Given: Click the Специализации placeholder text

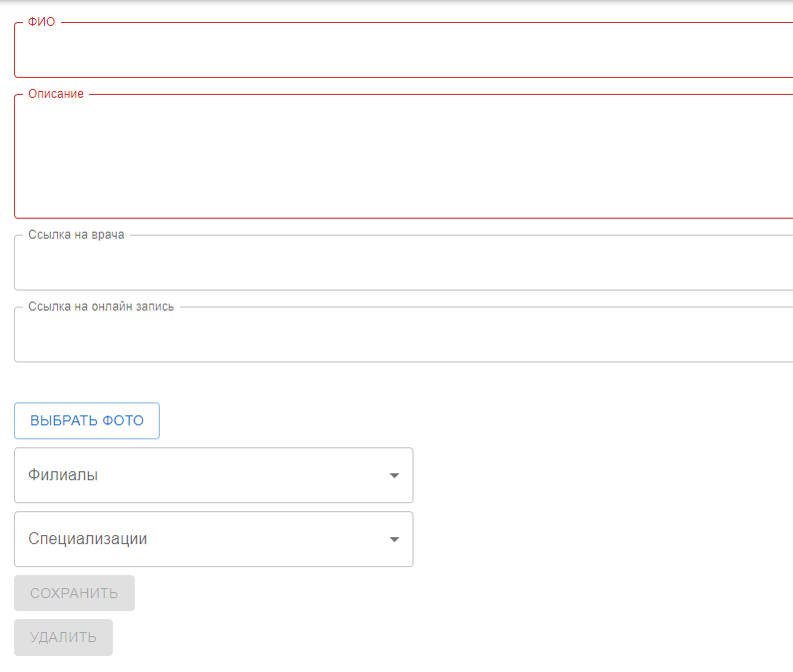Looking at the screenshot, I should (88, 539).
